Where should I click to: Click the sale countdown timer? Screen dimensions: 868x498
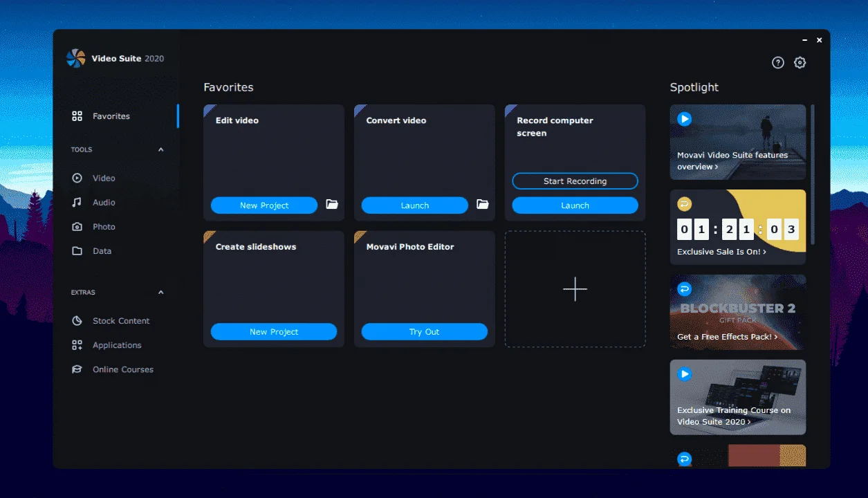click(x=738, y=230)
